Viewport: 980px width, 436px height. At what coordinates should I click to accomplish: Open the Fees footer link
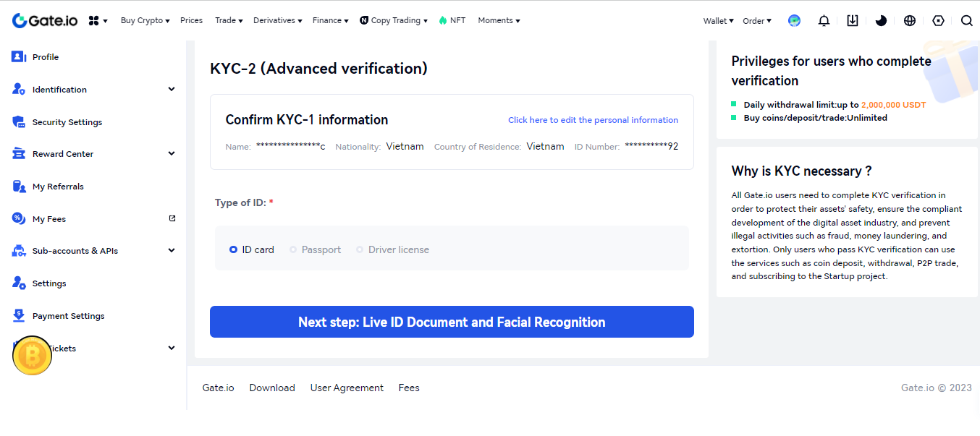point(409,388)
